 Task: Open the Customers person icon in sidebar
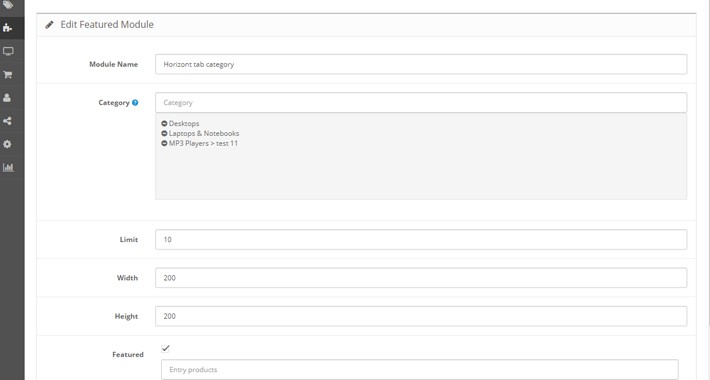click(x=7, y=98)
